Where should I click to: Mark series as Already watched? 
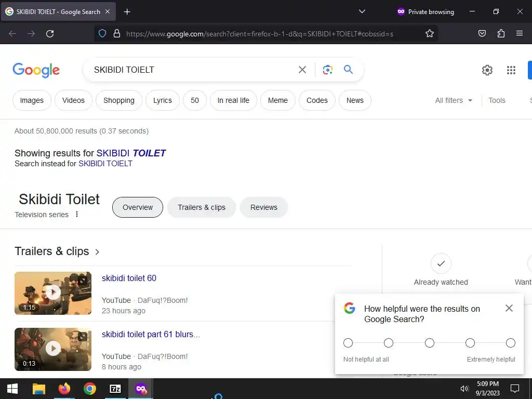tap(441, 263)
